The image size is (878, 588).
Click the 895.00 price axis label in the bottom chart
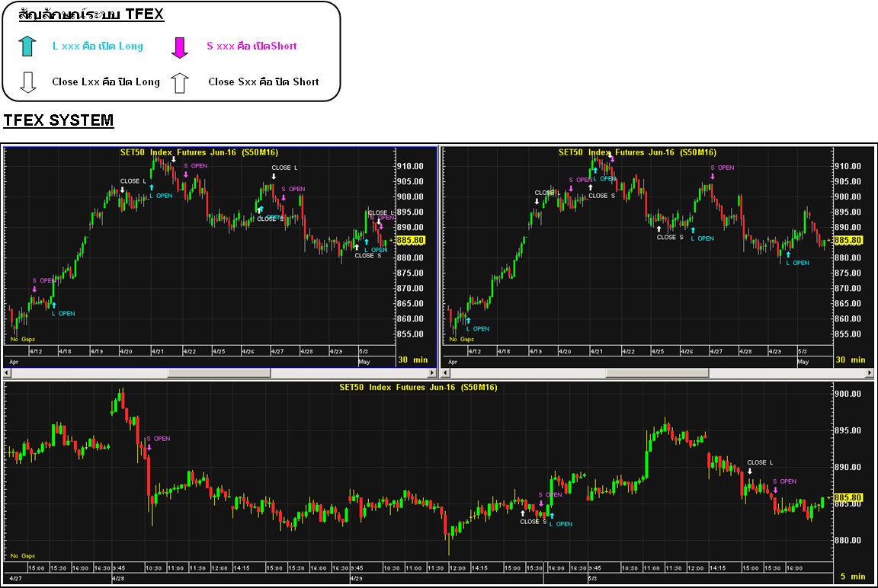(x=848, y=431)
